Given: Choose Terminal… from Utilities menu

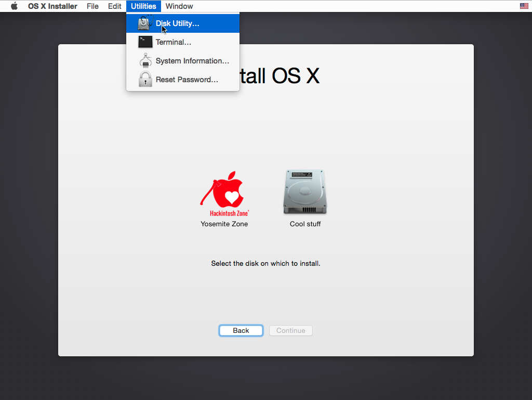Looking at the screenshot, I should [183, 42].
